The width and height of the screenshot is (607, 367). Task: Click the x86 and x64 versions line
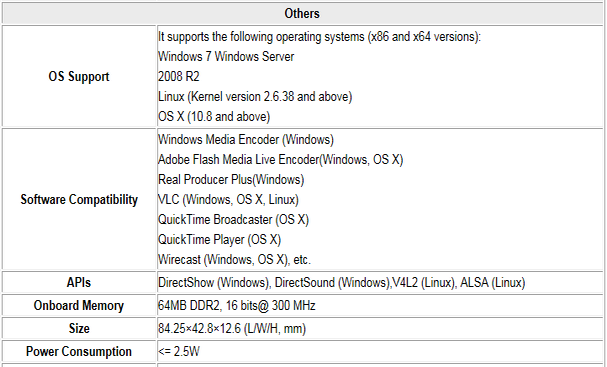[319, 37]
